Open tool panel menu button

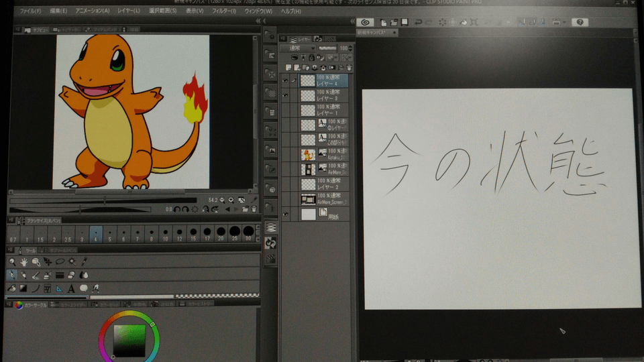click(x=10, y=250)
